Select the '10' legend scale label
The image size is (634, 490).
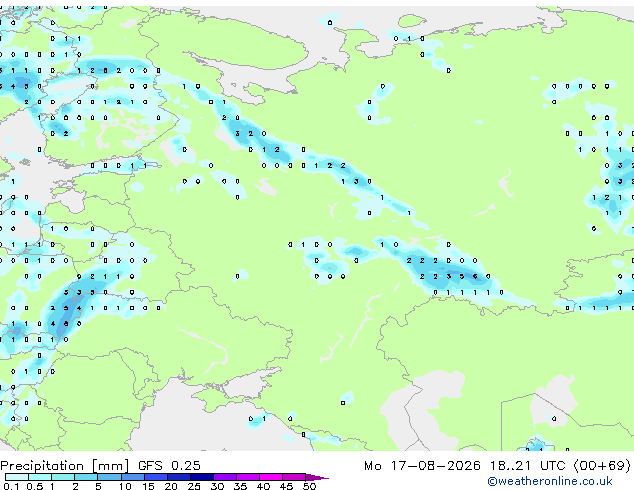coord(125,486)
